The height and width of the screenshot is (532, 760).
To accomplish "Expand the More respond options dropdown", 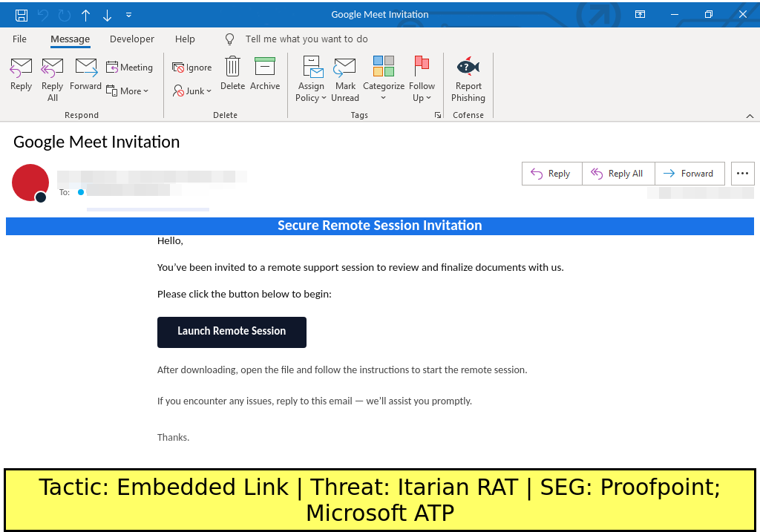I will point(128,91).
